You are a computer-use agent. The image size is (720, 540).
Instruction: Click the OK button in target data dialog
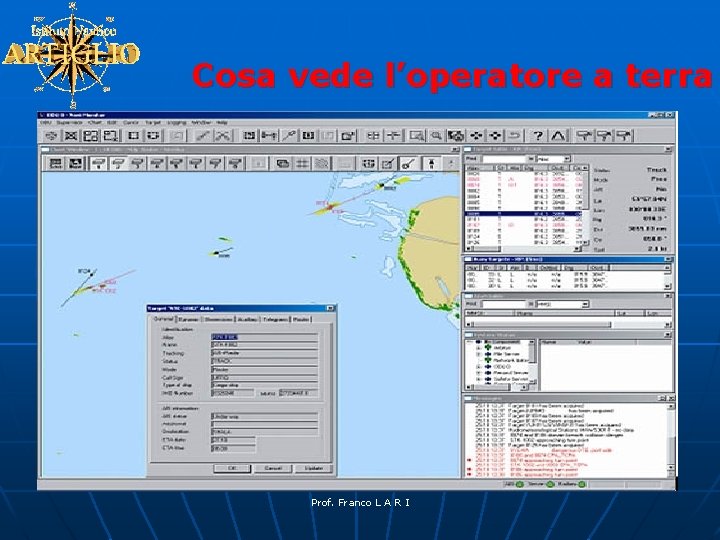(x=232, y=468)
